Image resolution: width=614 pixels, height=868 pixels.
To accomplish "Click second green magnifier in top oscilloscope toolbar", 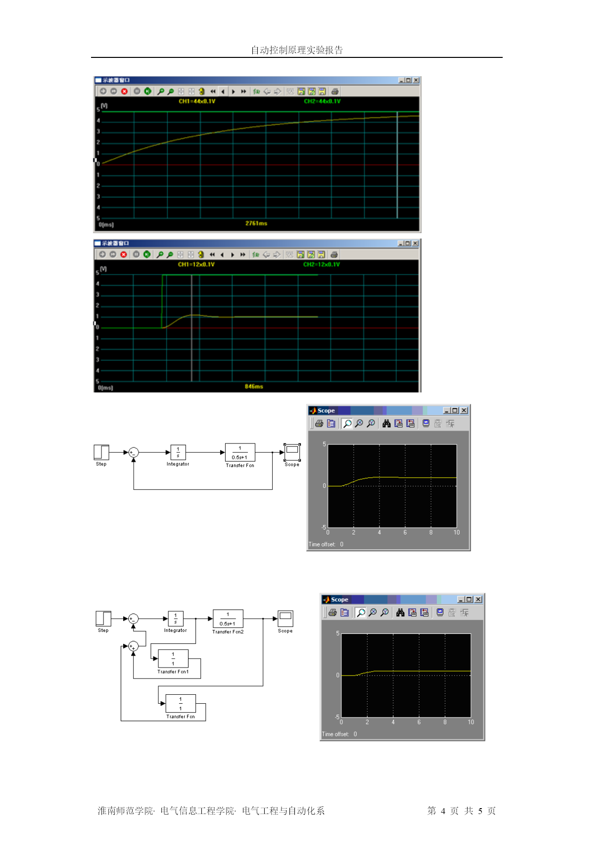I will pyautogui.click(x=171, y=92).
